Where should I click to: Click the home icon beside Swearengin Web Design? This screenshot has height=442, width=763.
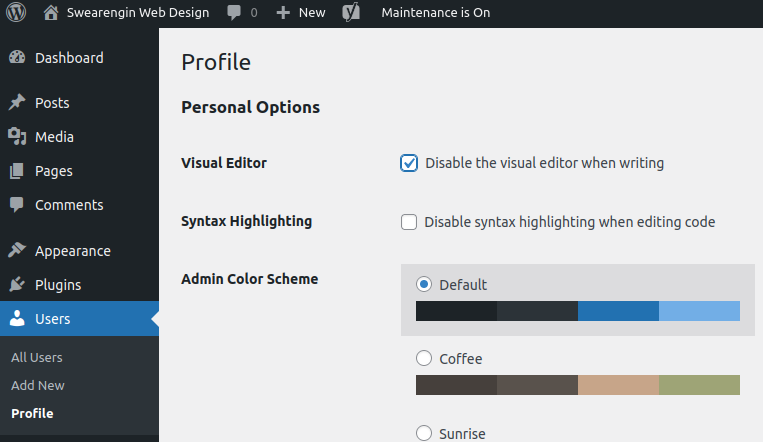[x=51, y=12]
